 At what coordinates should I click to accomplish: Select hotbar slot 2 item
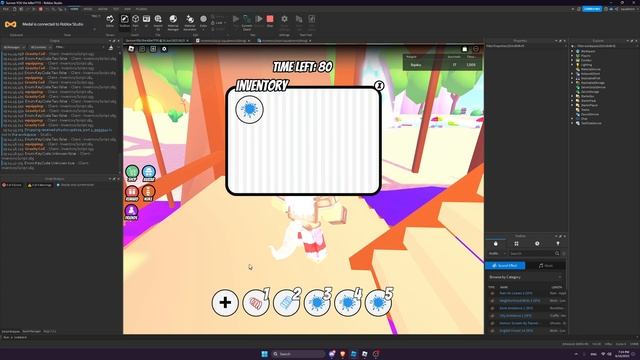pos(287,303)
